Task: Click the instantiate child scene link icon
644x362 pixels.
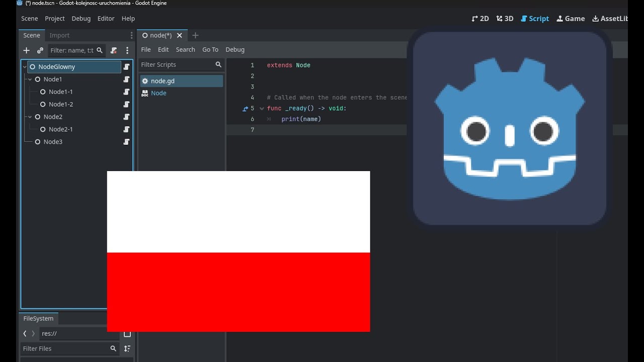Action: pos(40,50)
